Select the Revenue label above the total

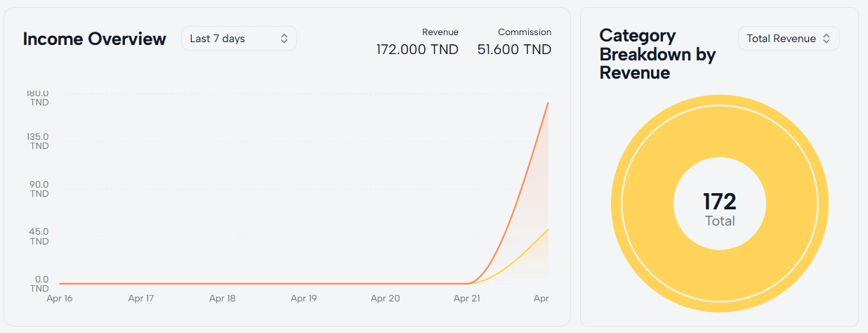pos(440,32)
